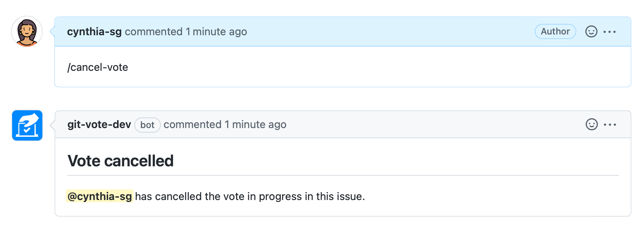Click the word commented in cynthia-sg's header
The width and height of the screenshot is (644, 233).
pyautogui.click(x=154, y=32)
